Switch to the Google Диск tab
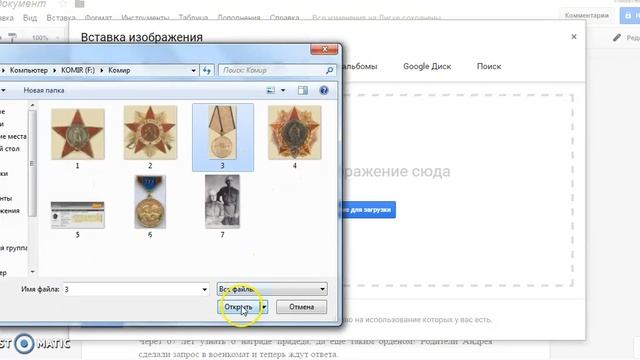 pos(427,66)
